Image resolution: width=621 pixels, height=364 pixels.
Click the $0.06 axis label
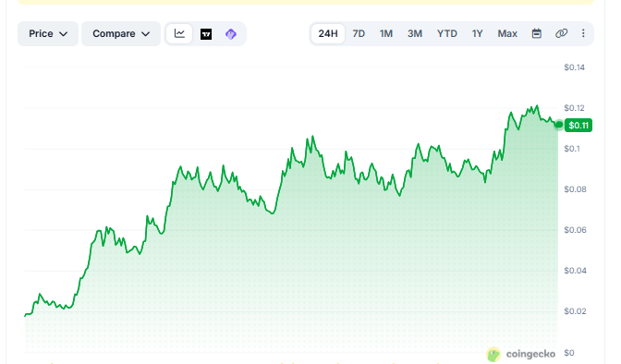(x=576, y=230)
